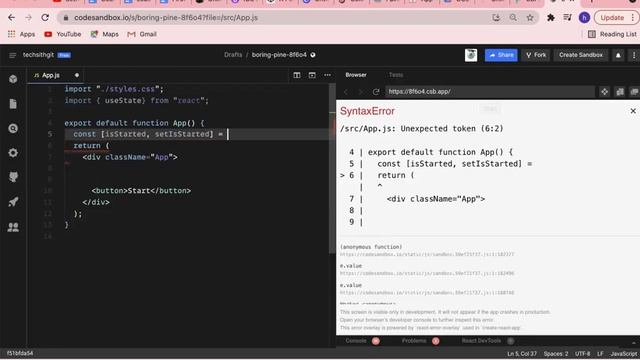Click the f51bfda54 status bar text

[x=20, y=353]
